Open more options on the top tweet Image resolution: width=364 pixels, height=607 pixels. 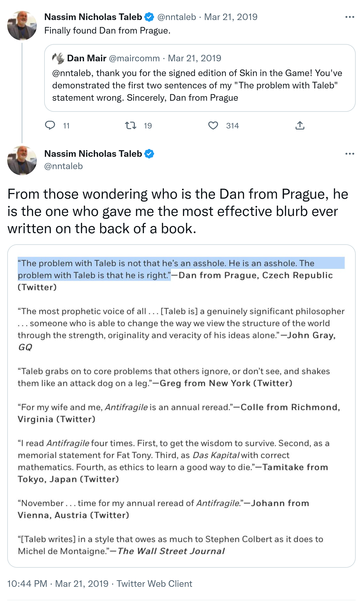point(350,17)
